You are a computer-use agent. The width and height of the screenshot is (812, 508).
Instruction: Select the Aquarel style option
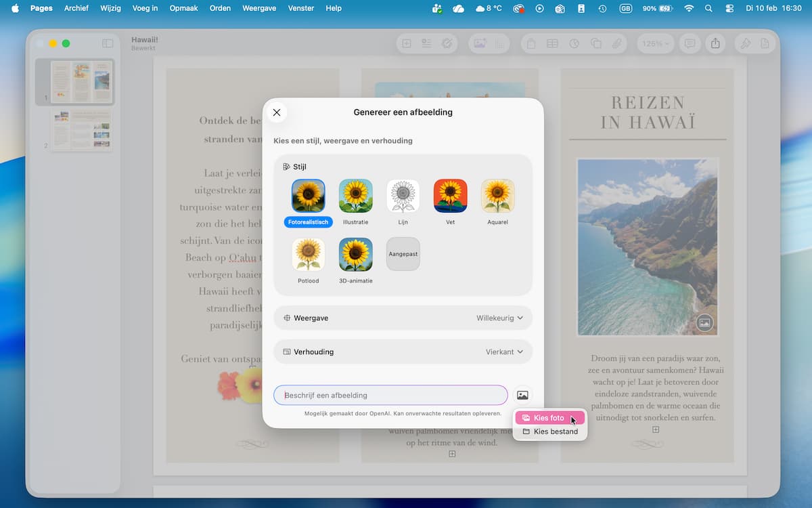point(497,196)
